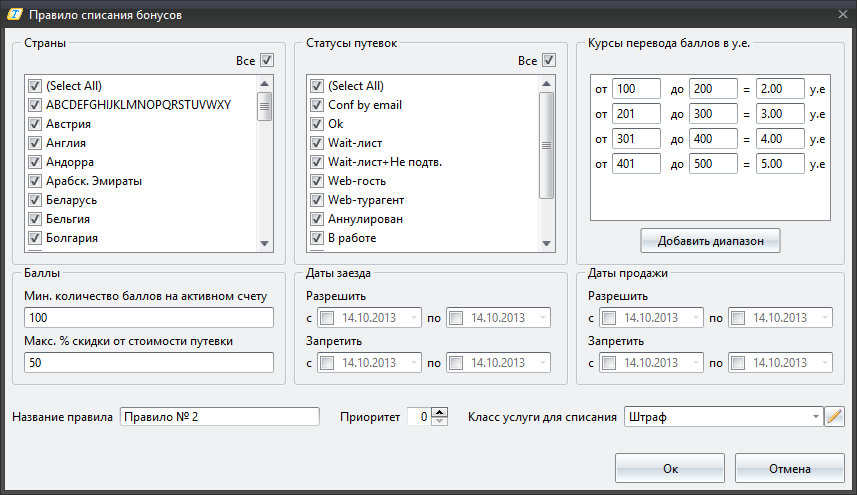Enable Даты заезда Разрешить start date checkbox
Viewport: 857px width, 495px height.
327,318
